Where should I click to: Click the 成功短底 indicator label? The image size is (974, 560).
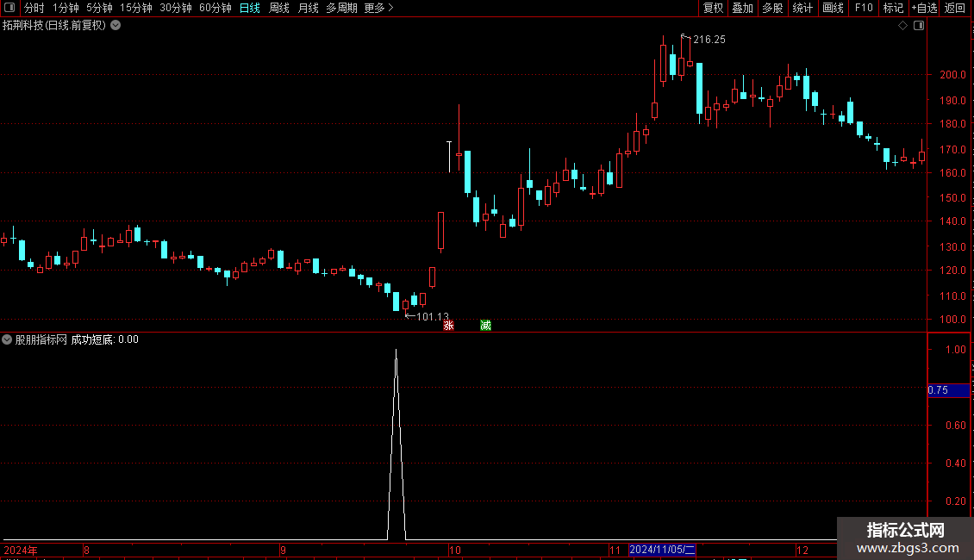[x=92, y=339]
